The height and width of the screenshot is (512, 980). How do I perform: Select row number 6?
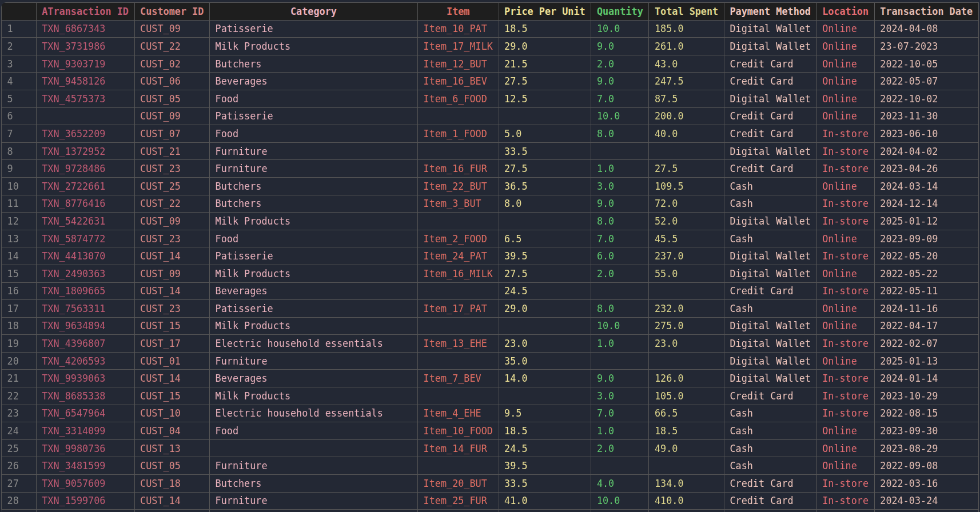click(18, 116)
